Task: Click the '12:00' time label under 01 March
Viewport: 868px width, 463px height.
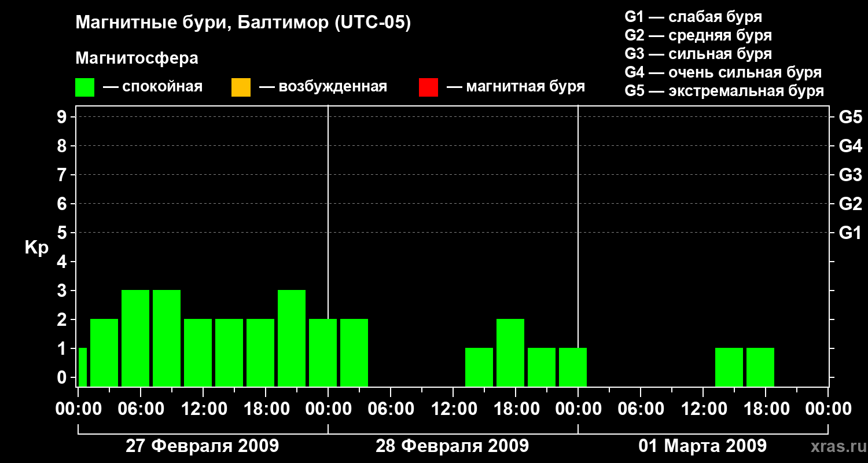Action: point(703,409)
